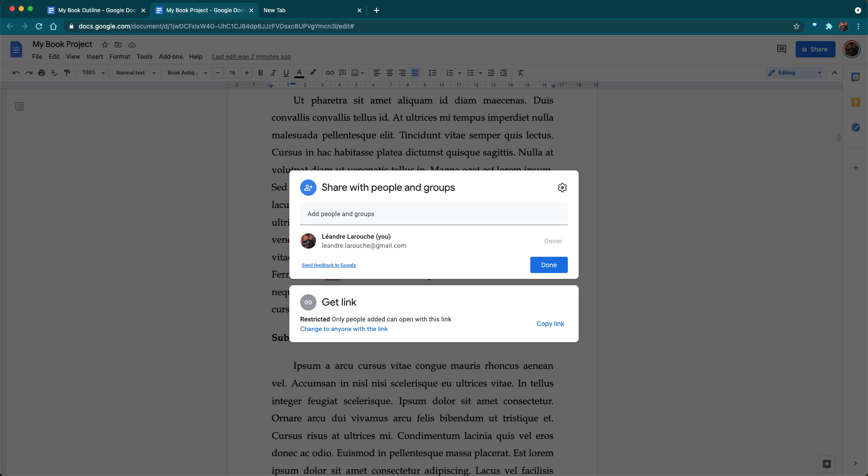Expand the Normal text style dropdown
Screen dimensions: 868x476
[135, 73]
